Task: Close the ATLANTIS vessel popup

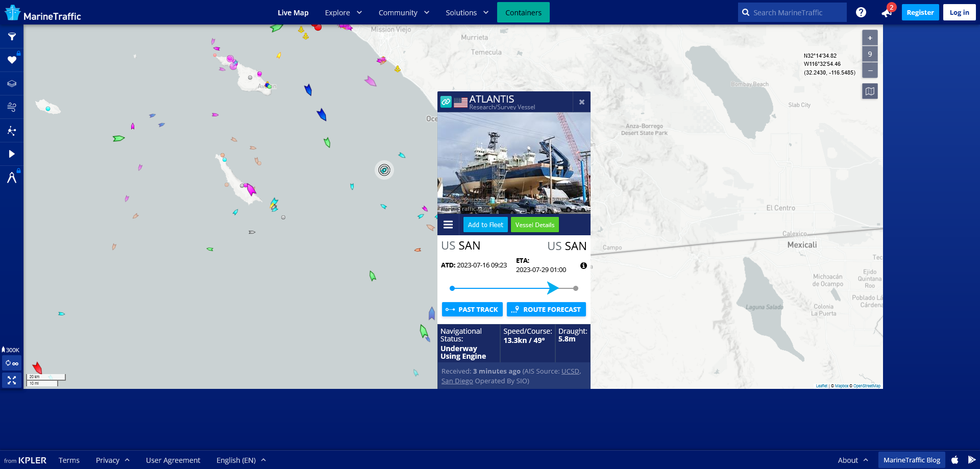Action: click(x=582, y=102)
